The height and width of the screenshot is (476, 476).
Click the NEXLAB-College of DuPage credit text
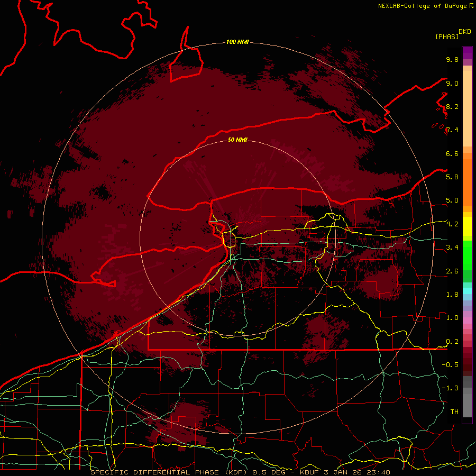coord(423,6)
